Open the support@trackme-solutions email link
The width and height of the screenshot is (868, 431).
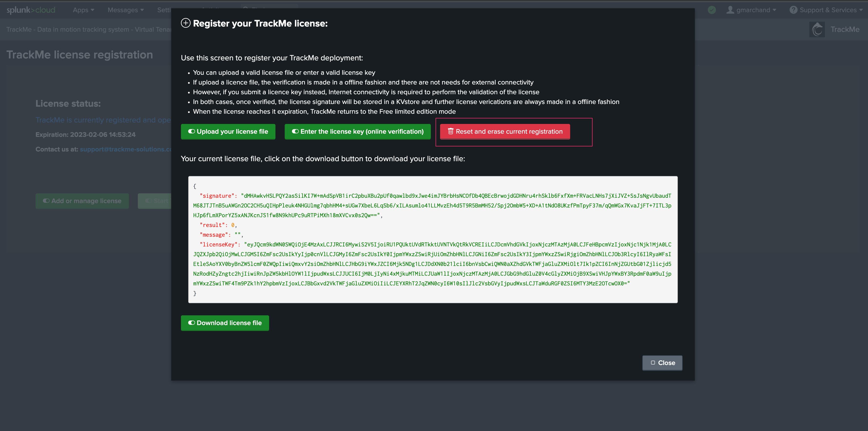pos(125,149)
